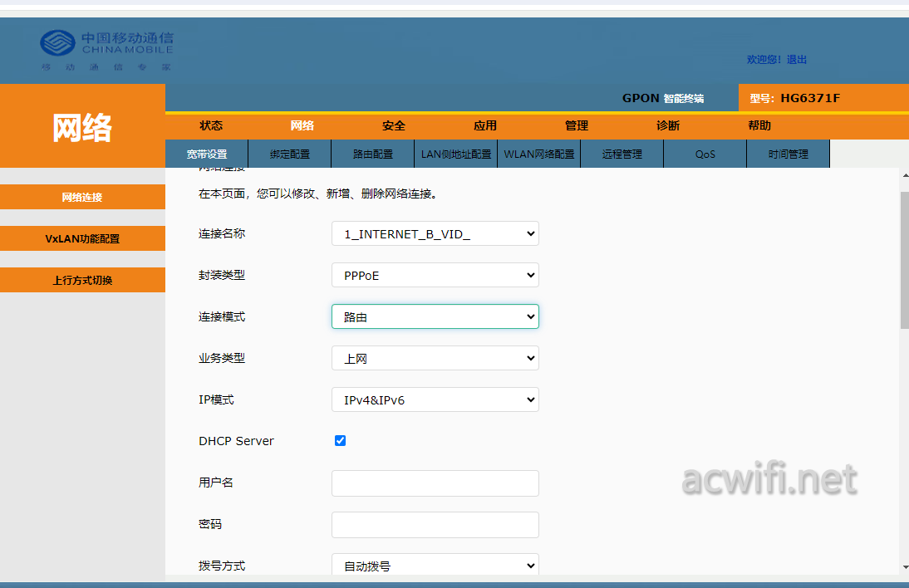Select the 宽带设置 sub-tab
The height and width of the screenshot is (588, 909).
pos(207,154)
